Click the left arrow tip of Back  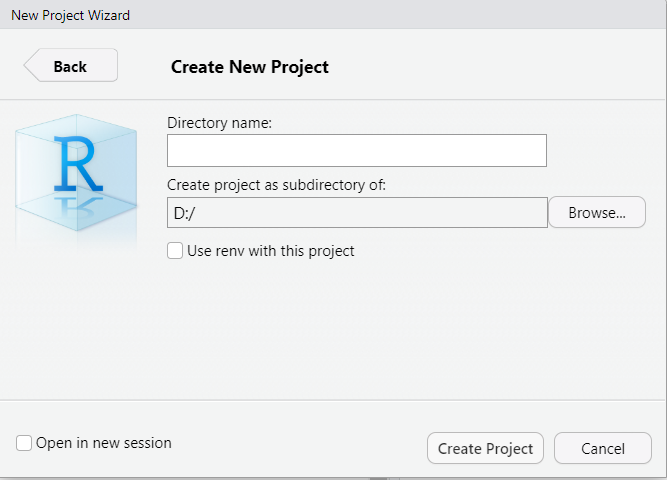[29, 66]
